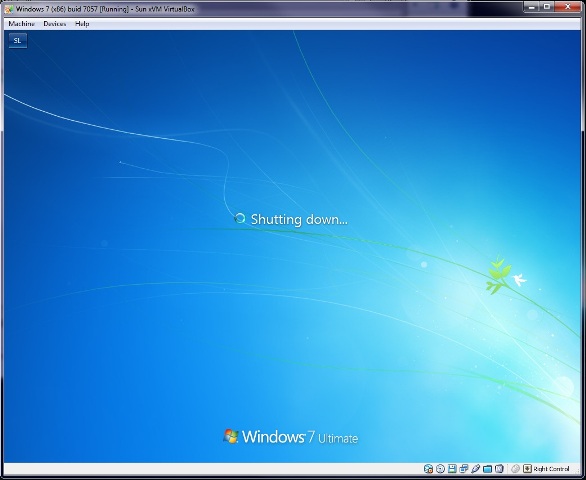This screenshot has width=586, height=480.
Task: Click the shared folders status icon
Action: pos(487,468)
